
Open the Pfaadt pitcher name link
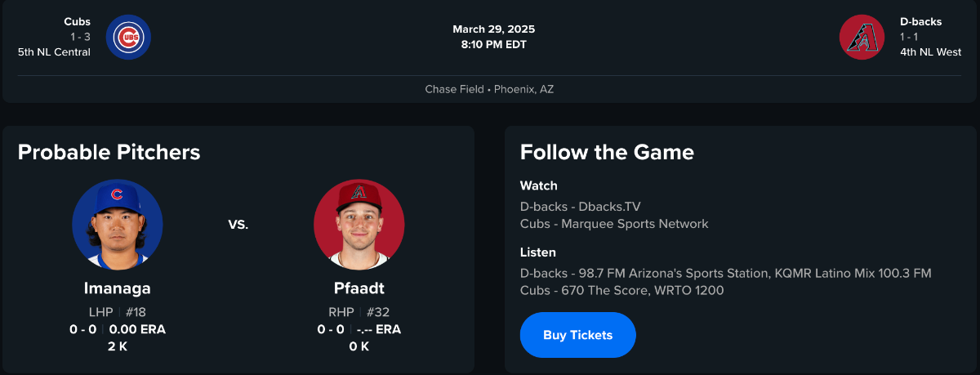(359, 288)
